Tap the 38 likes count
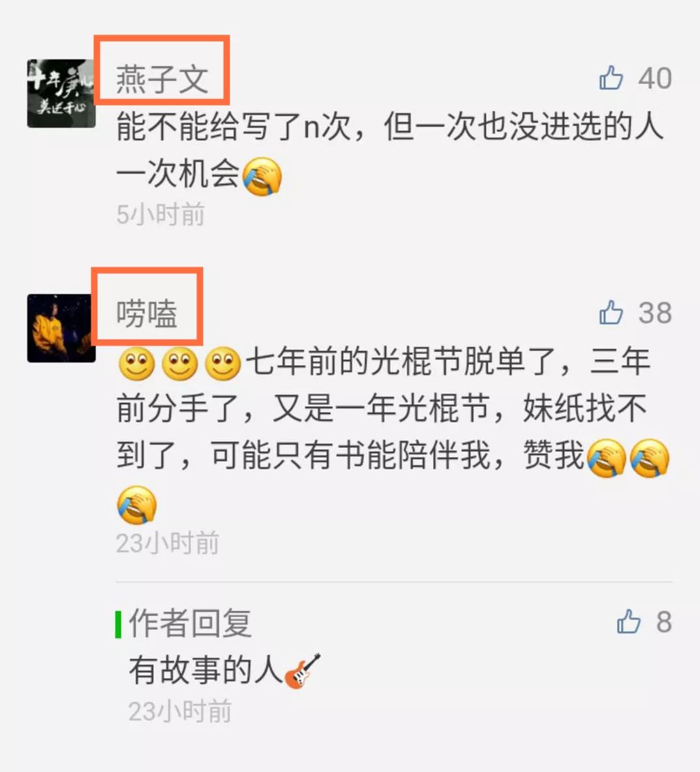The width and height of the screenshot is (700, 772). [655, 313]
